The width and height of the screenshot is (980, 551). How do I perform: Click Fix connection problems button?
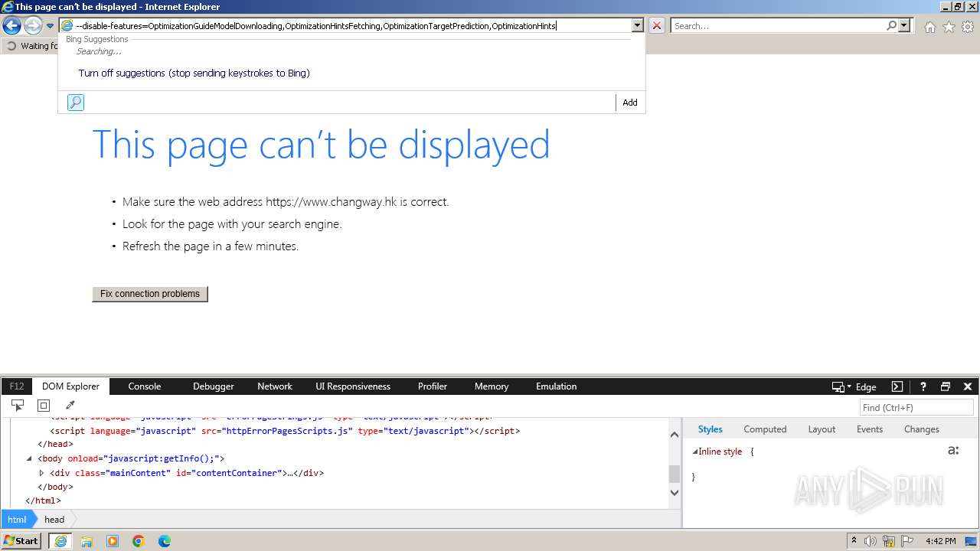point(150,294)
